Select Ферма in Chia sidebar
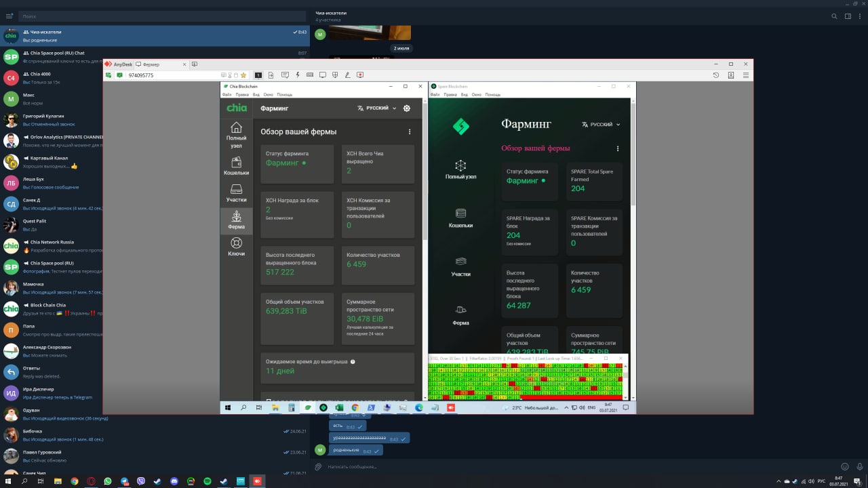 pos(236,220)
